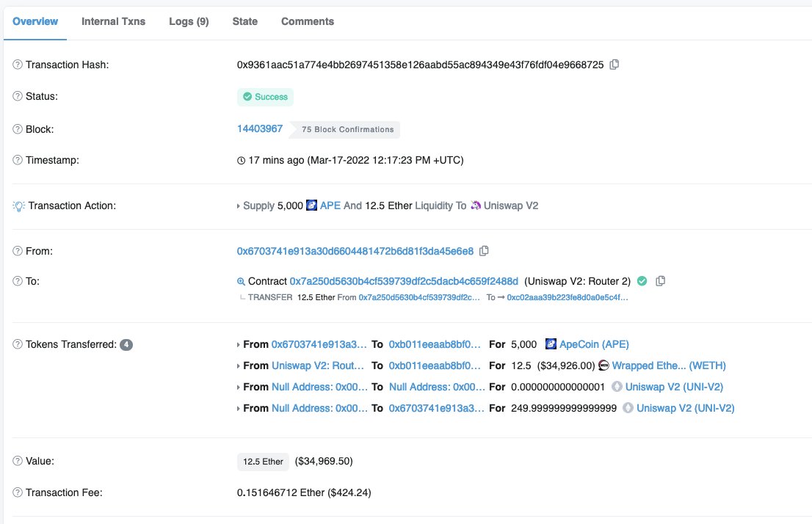Click help icon beside Transaction Hash
The image size is (812, 524).
coord(18,65)
